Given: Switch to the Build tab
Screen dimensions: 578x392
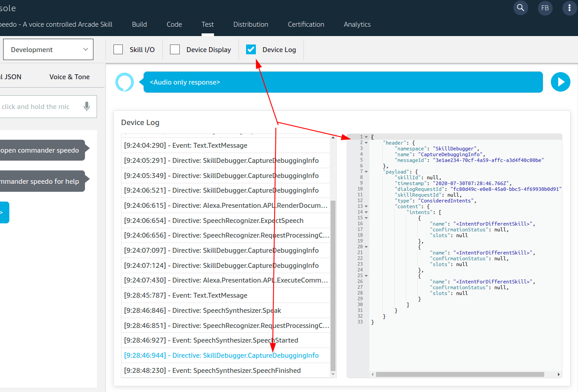Looking at the screenshot, I should point(139,24).
